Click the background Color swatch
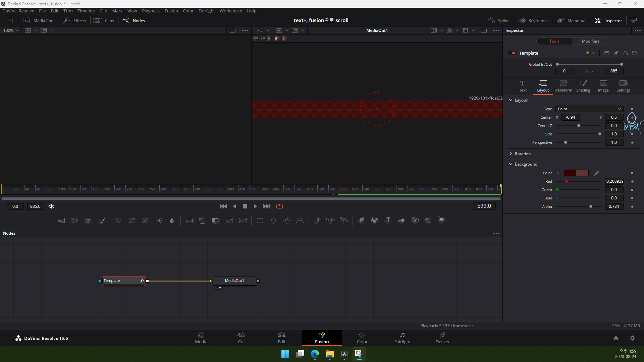The width and height of the screenshot is (644, 362). [576, 173]
